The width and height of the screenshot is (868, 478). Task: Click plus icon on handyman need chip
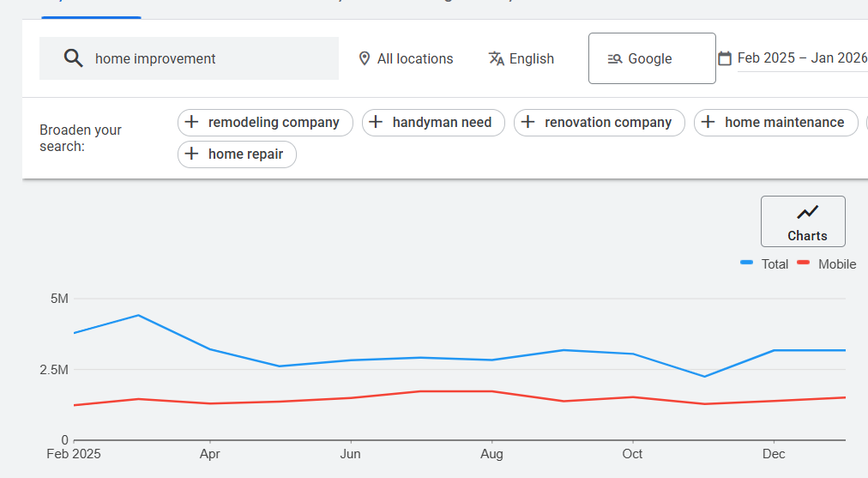[x=376, y=122]
